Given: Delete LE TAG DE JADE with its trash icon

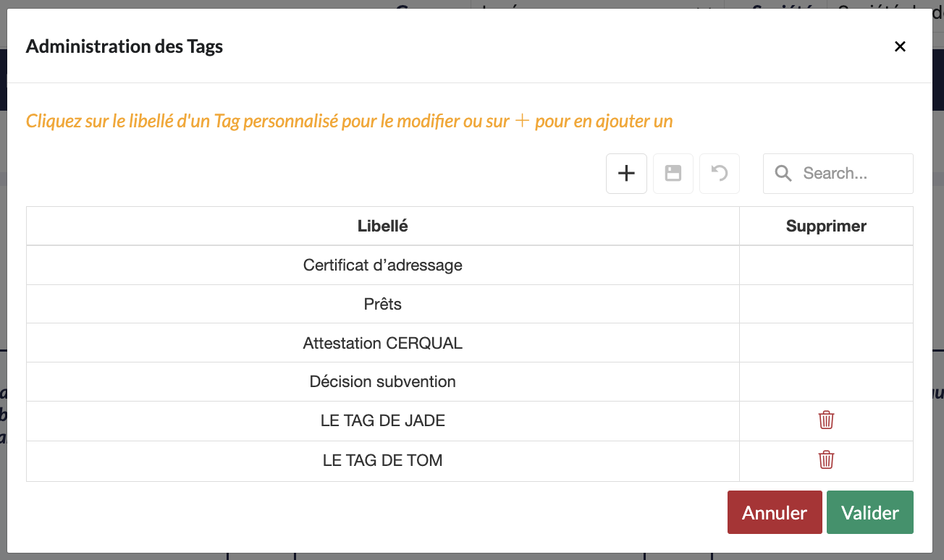Looking at the screenshot, I should pyautogui.click(x=826, y=420).
